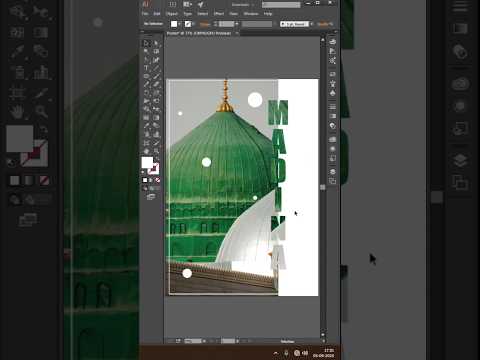
Task: Select the Free Transform tool
Action: tap(156, 101)
